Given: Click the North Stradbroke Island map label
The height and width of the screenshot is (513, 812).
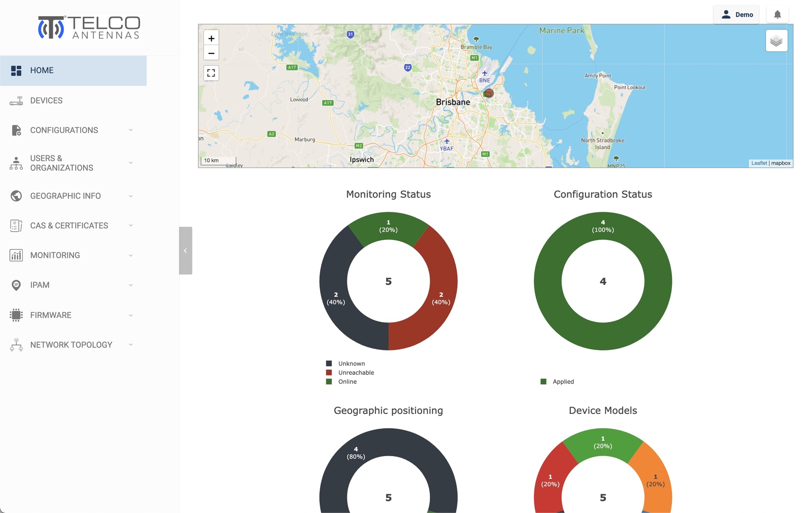Looking at the screenshot, I should click(x=603, y=144).
